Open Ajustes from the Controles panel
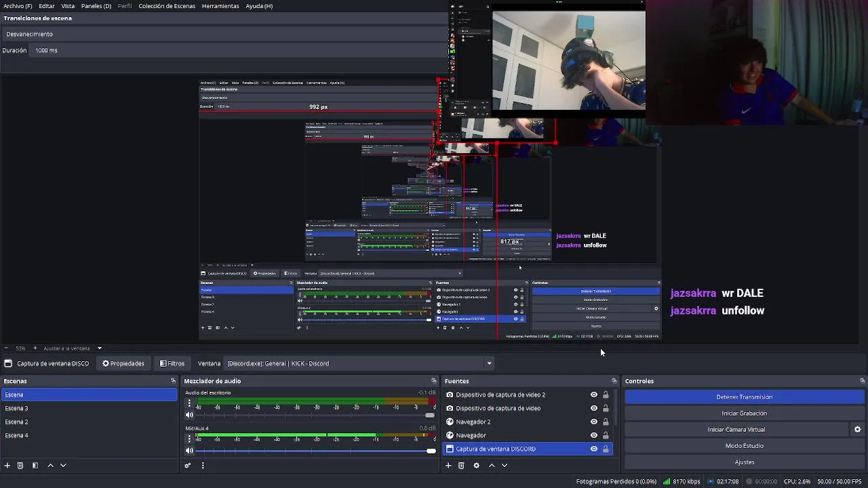This screenshot has width=868, height=488. coord(744,462)
